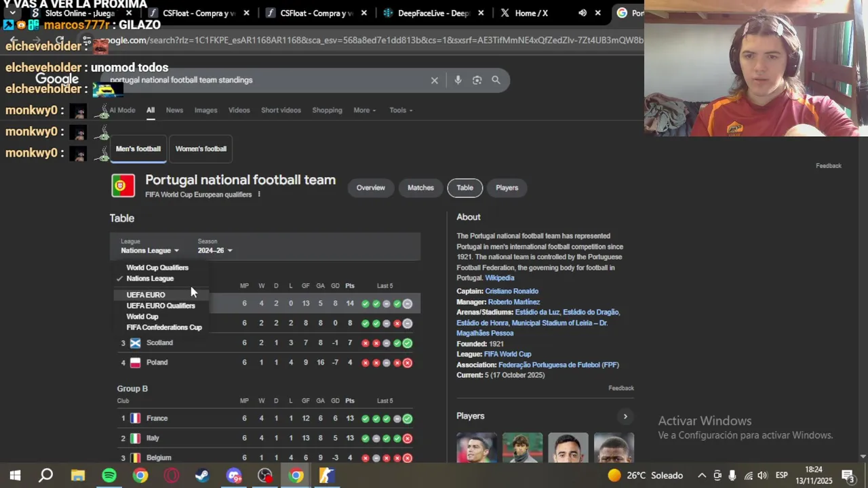
Task: Click the weather widget 26°C Soleado
Action: tap(645, 476)
